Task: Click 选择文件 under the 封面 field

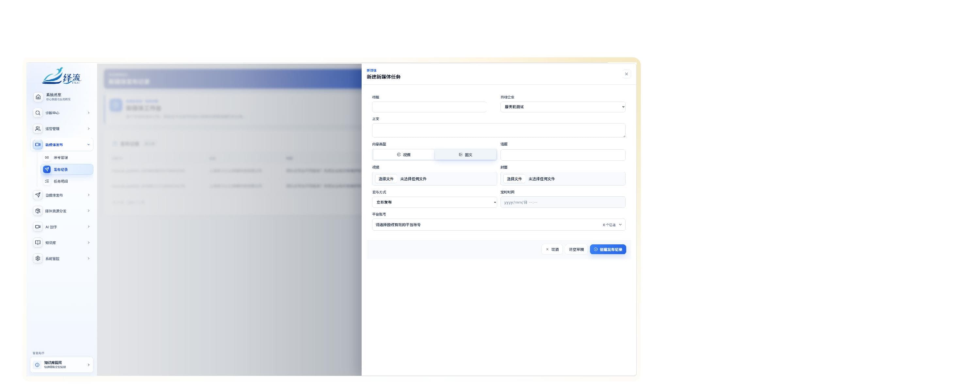Action: 514,179
